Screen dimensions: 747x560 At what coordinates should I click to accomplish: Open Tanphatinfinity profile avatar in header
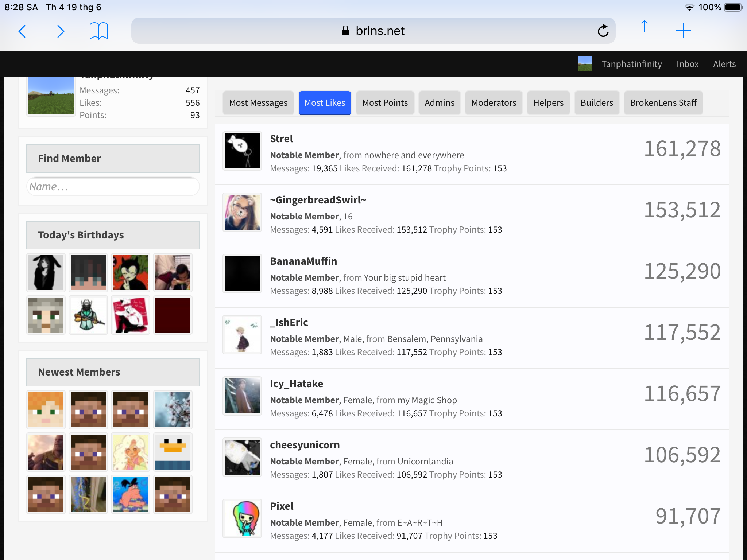(585, 63)
